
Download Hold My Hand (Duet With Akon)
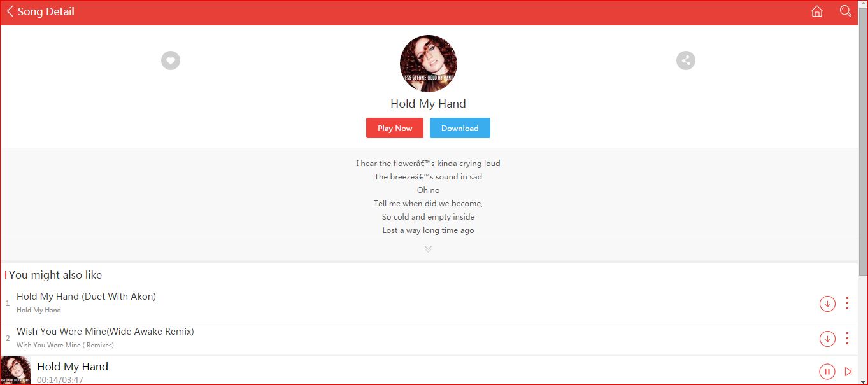[827, 304]
